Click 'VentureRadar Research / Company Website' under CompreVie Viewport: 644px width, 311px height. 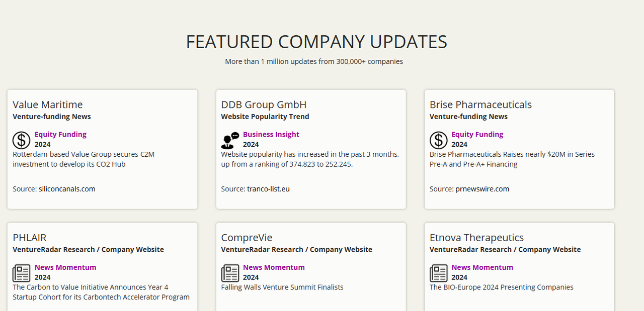point(297,250)
